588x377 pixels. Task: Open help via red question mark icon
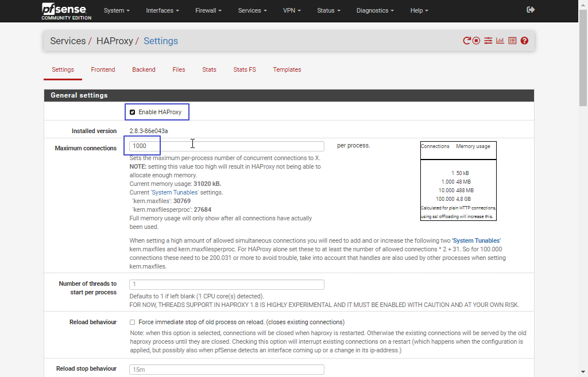pos(524,41)
